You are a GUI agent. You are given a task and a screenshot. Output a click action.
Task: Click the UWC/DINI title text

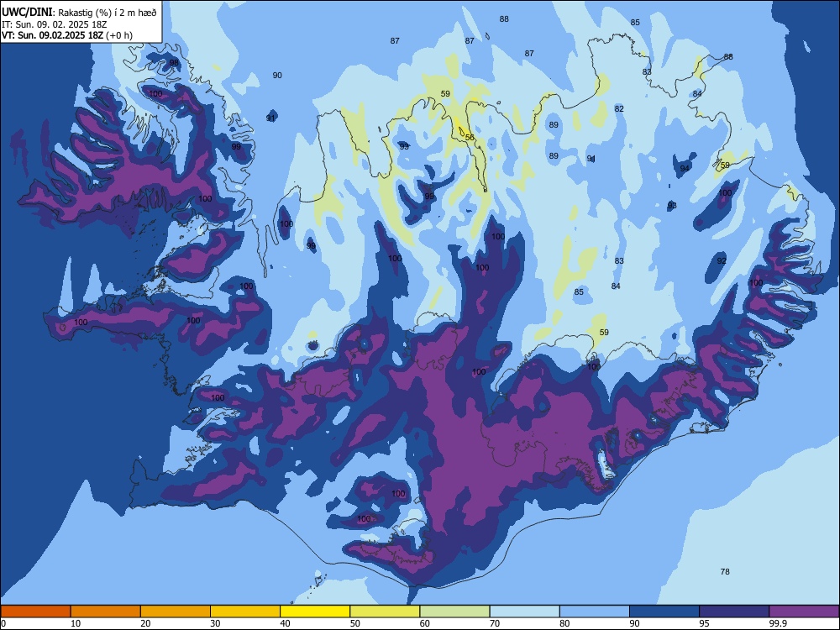click(27, 12)
